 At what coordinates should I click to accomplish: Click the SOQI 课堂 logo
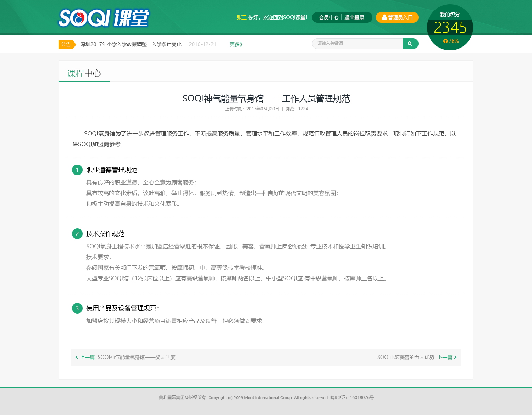point(104,18)
